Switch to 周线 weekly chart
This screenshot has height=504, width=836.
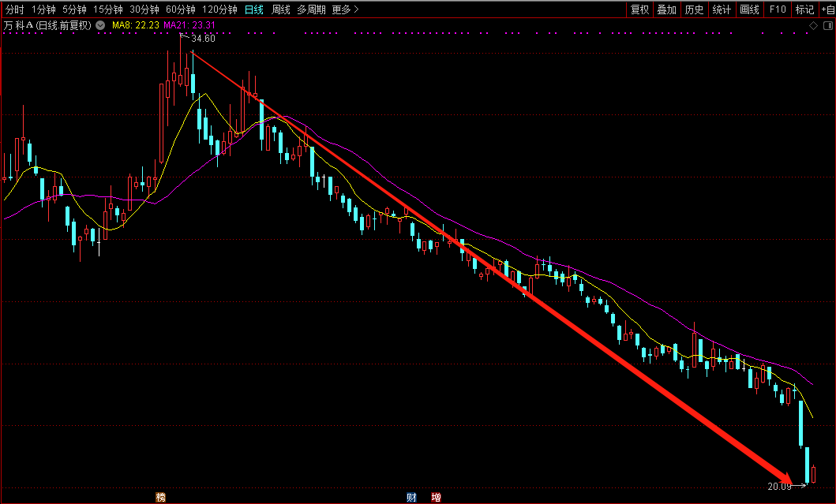[x=281, y=9]
